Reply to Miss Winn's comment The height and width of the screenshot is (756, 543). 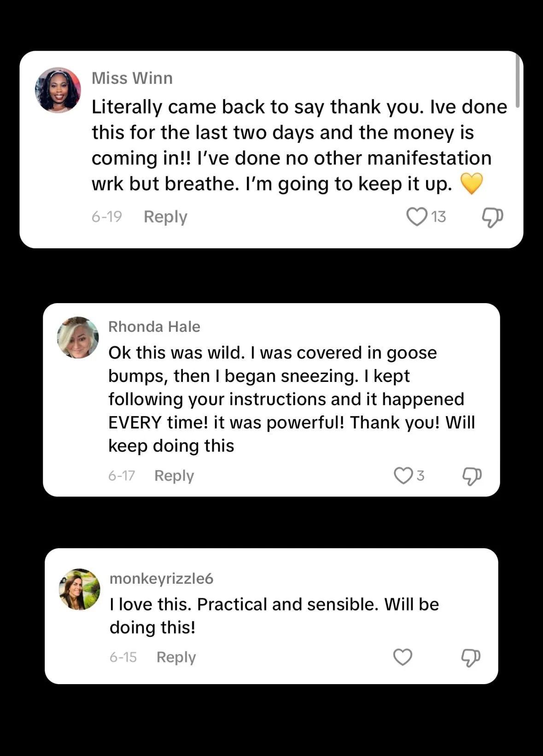click(165, 217)
